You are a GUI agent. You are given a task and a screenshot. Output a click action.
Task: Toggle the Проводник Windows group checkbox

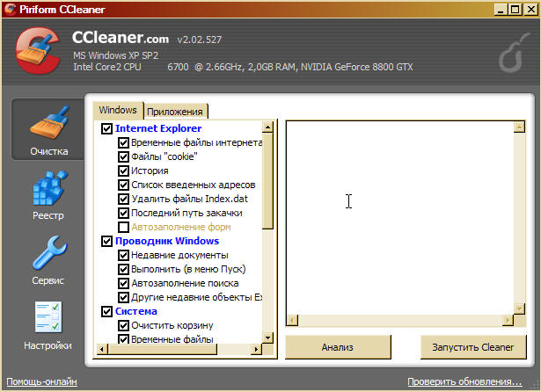coord(106,241)
